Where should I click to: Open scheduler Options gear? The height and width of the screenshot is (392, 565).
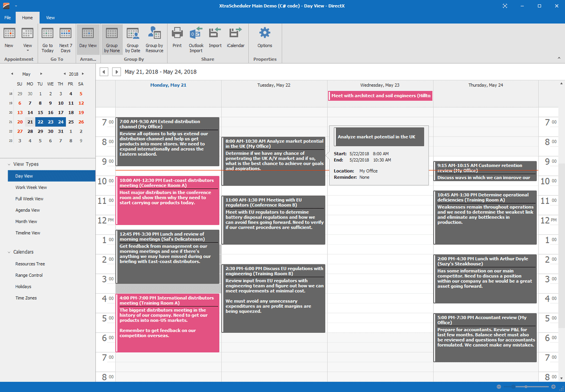(265, 39)
